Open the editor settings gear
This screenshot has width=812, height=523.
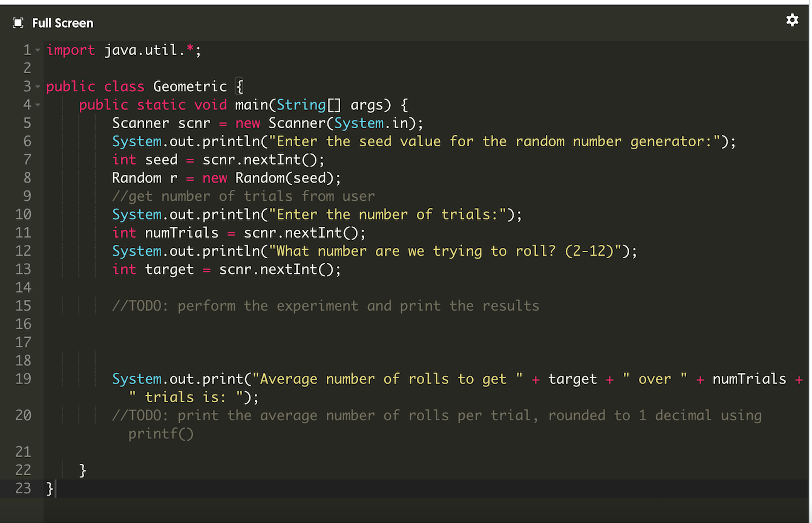(x=792, y=20)
